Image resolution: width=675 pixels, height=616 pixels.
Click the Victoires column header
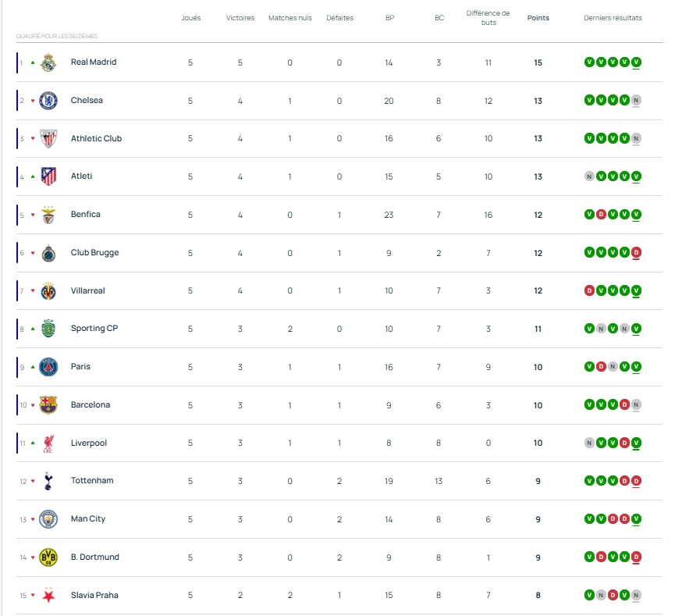[x=240, y=18]
